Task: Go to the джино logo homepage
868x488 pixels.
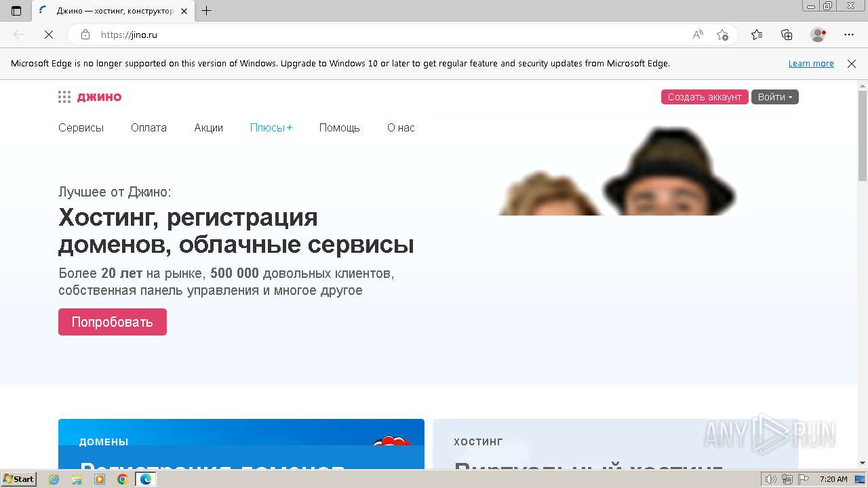Action: 99,97
